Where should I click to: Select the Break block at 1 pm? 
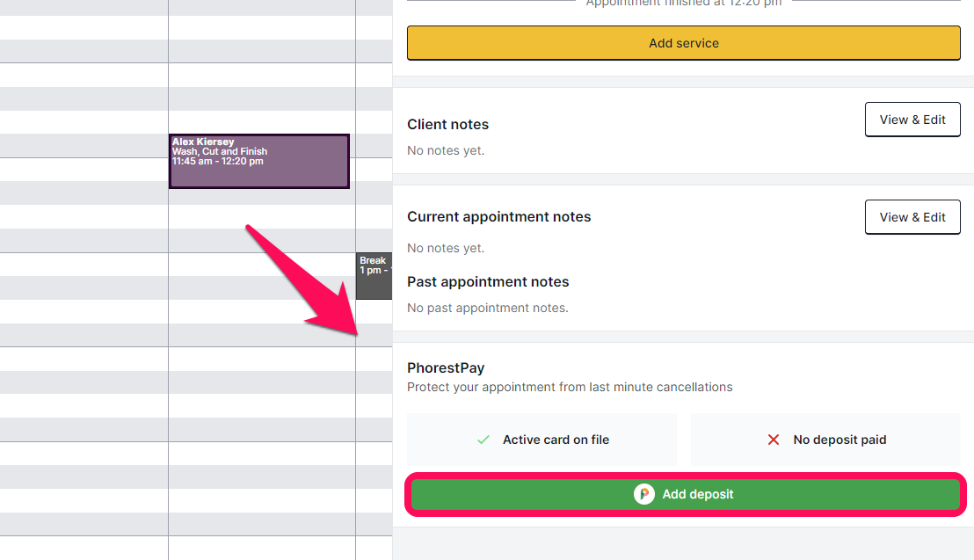[x=374, y=276]
